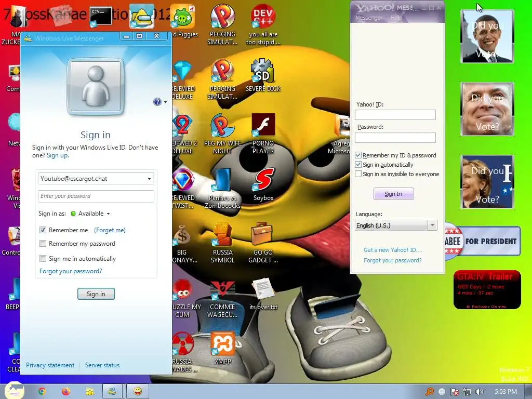Image resolution: width=532 pixels, height=399 pixels.
Task: Open the Dev-C++ 'you all are too stupid' icon
Action: (x=263, y=25)
